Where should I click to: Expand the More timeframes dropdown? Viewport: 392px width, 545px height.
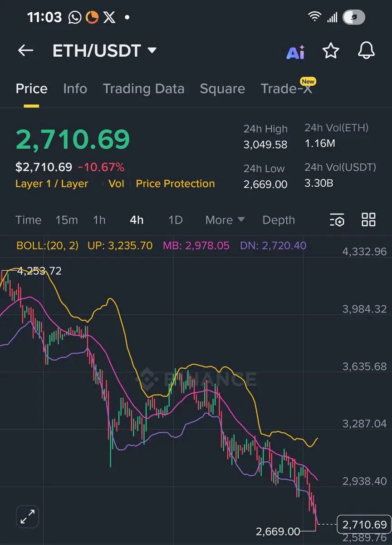coord(225,220)
